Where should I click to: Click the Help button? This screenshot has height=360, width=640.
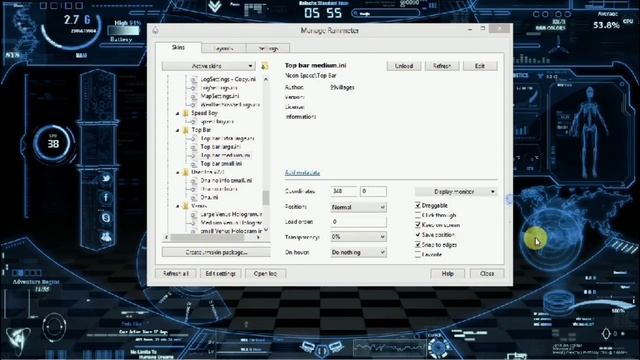click(448, 273)
